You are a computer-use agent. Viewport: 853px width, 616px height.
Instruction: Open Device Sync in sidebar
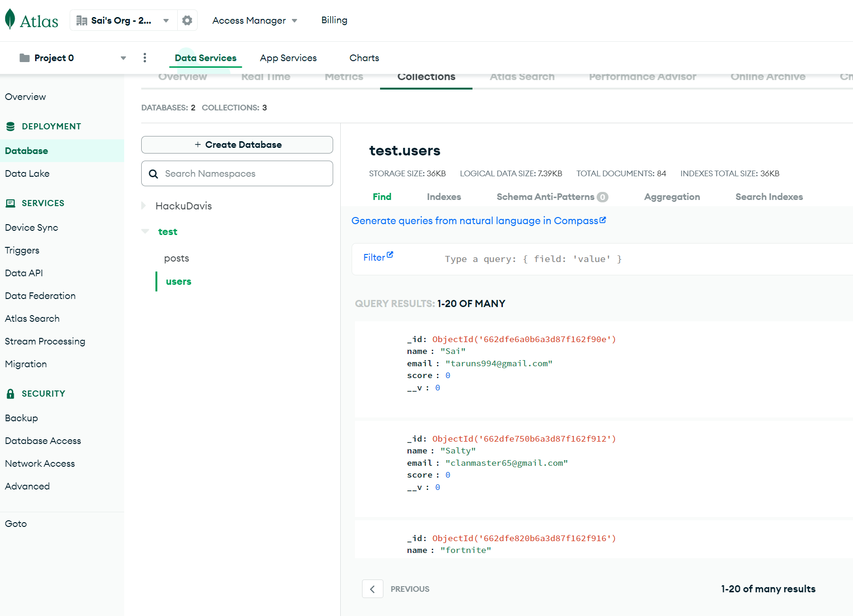tap(31, 227)
